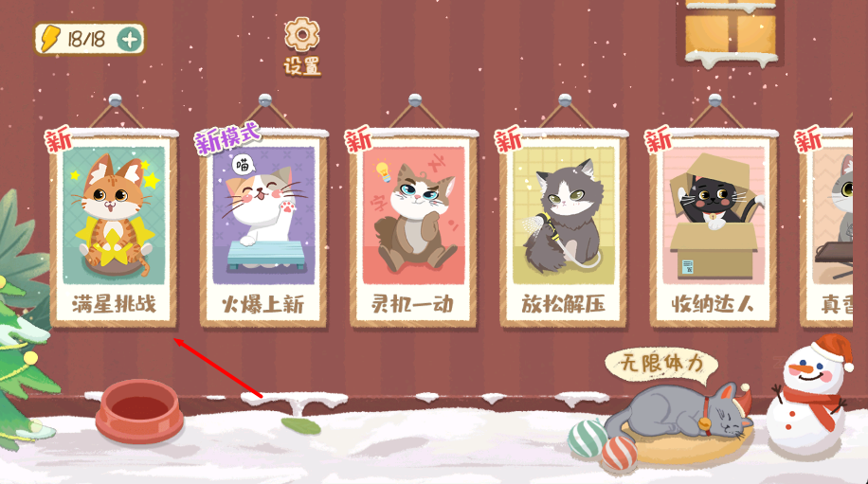Tap the glowing window at top
Image resolution: width=868 pixels, height=484 pixels.
pyautogui.click(x=732, y=31)
